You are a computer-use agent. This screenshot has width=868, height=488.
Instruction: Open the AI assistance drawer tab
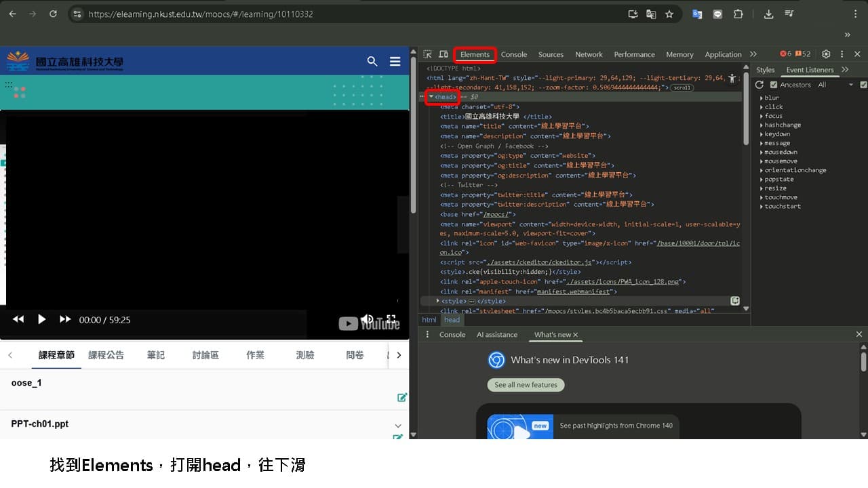(497, 335)
